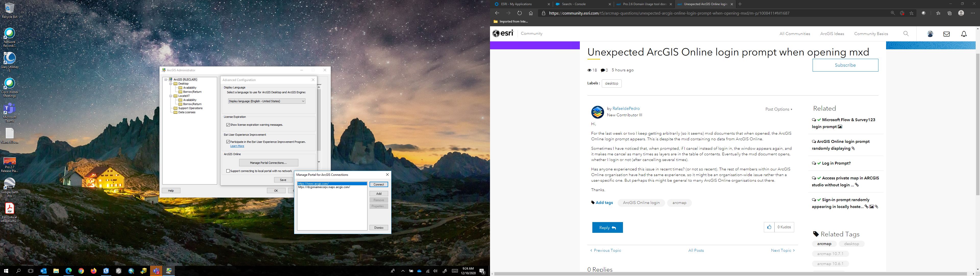Expand the Post Options dropdown
Screen dimensions: 980x276
[779, 109]
